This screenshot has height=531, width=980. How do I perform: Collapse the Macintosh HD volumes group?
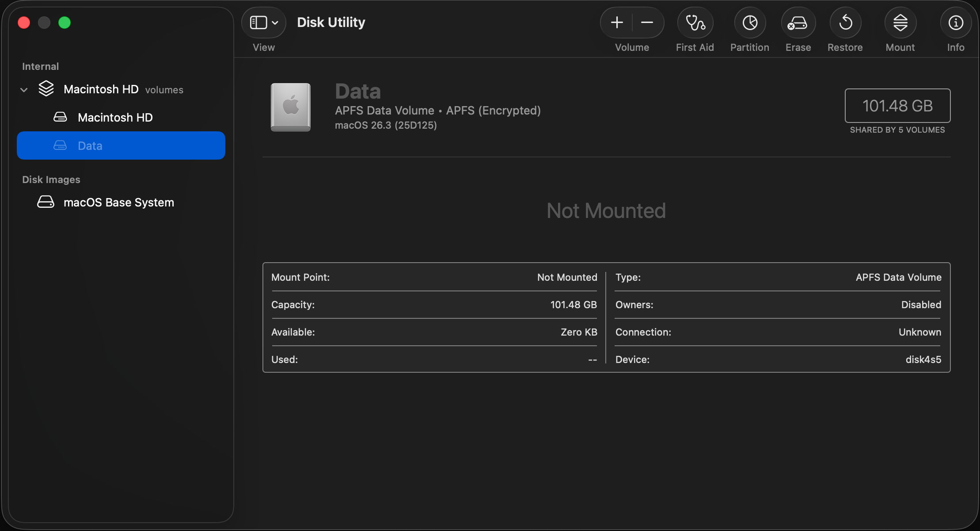click(24, 90)
